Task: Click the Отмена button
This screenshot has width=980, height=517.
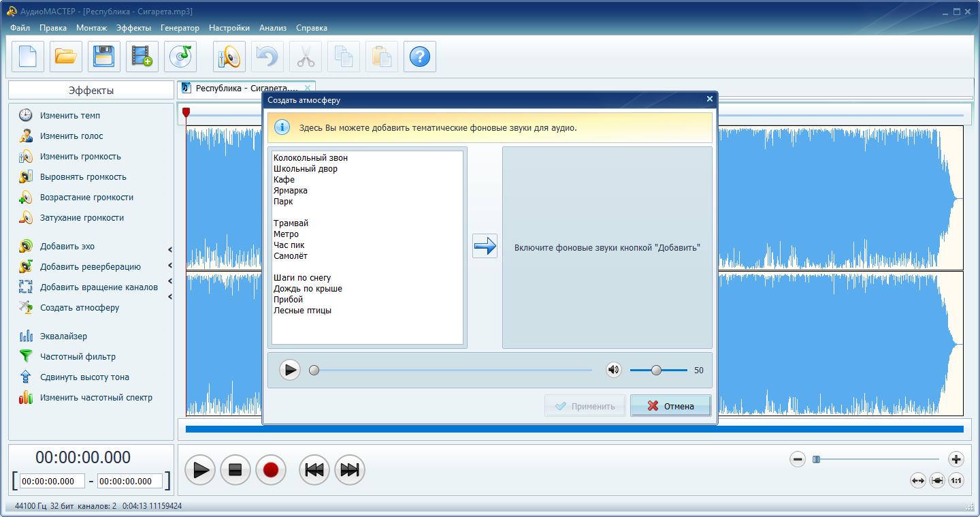Action: (670, 406)
